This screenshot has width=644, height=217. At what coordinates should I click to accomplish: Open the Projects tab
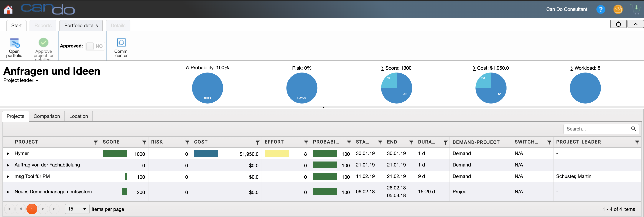click(x=16, y=116)
